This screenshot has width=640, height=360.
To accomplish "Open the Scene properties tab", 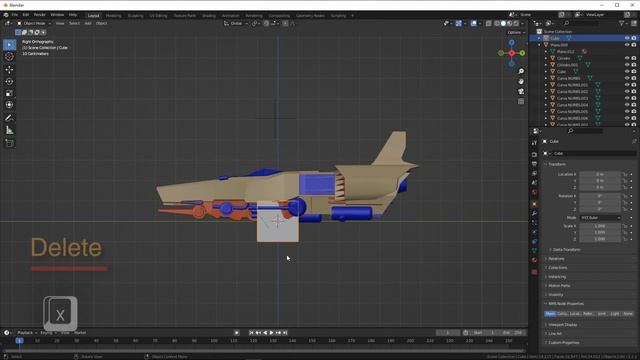I will (534, 182).
